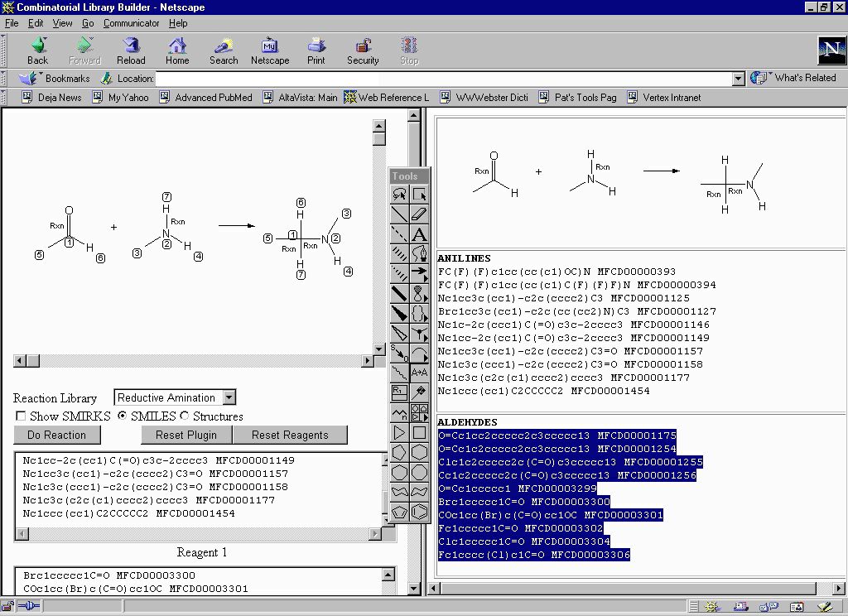Viewport: 848px width, 616px height.
Task: Select the Cyclopropane ring tool
Action: pos(399,433)
